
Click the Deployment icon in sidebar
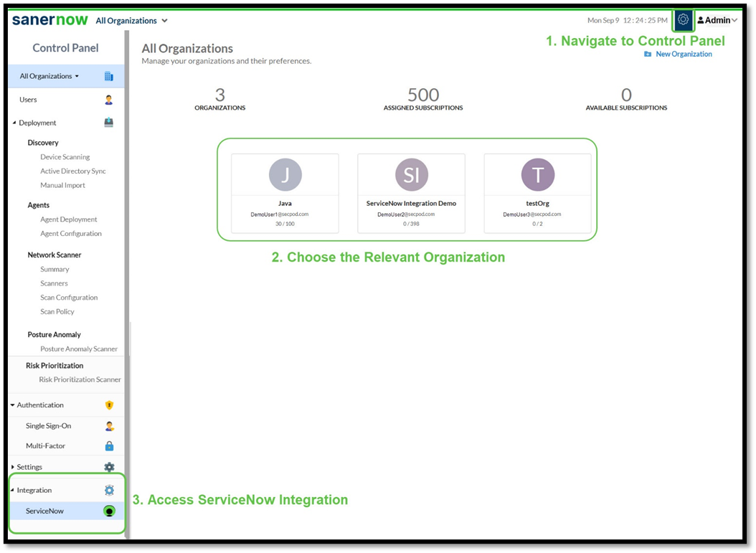coord(109,123)
